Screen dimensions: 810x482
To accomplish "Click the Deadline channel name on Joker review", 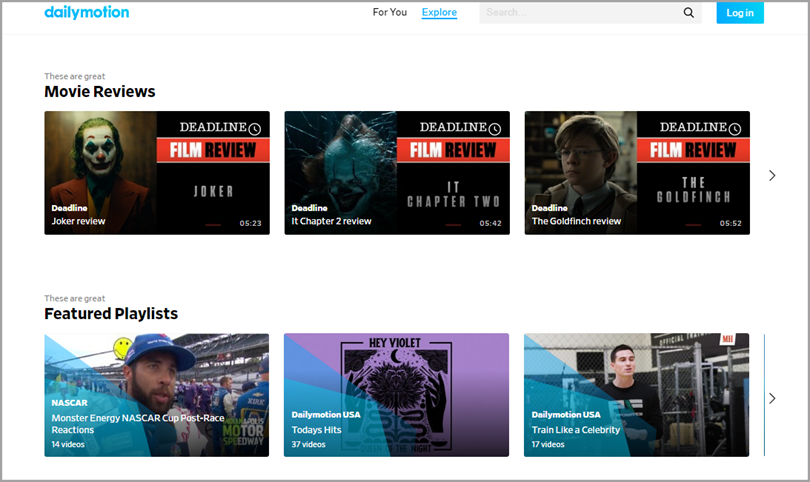I will pyautogui.click(x=69, y=208).
